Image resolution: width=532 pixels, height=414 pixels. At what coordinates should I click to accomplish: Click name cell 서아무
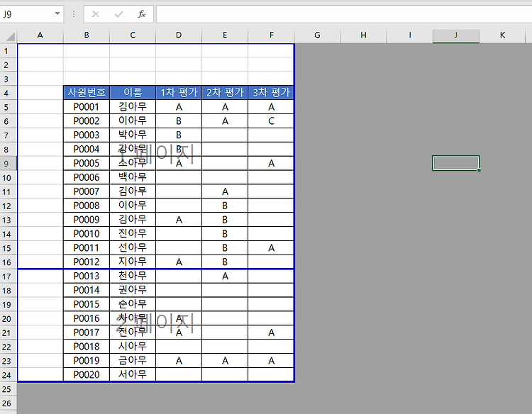pyautogui.click(x=133, y=375)
